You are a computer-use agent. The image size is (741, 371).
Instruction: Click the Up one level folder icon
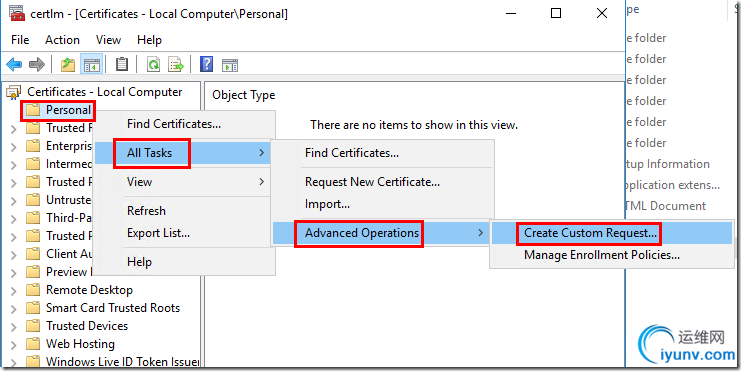(68, 64)
